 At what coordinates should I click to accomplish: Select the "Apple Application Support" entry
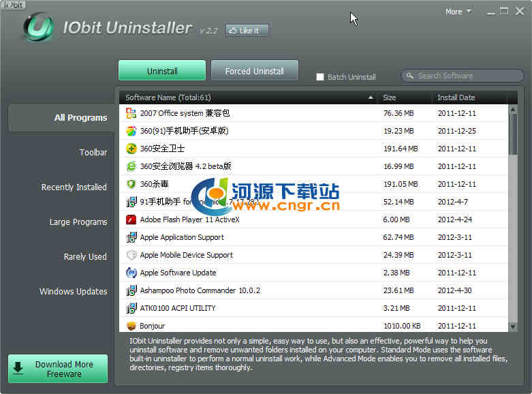pyautogui.click(x=182, y=237)
